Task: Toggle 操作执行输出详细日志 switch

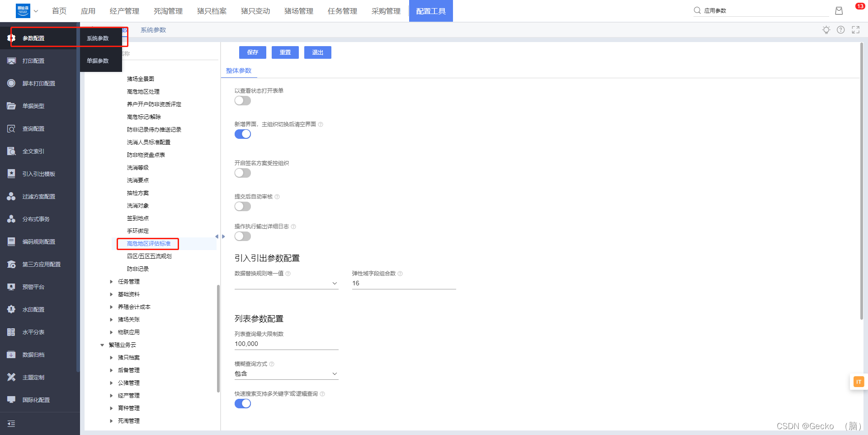Action: [243, 236]
